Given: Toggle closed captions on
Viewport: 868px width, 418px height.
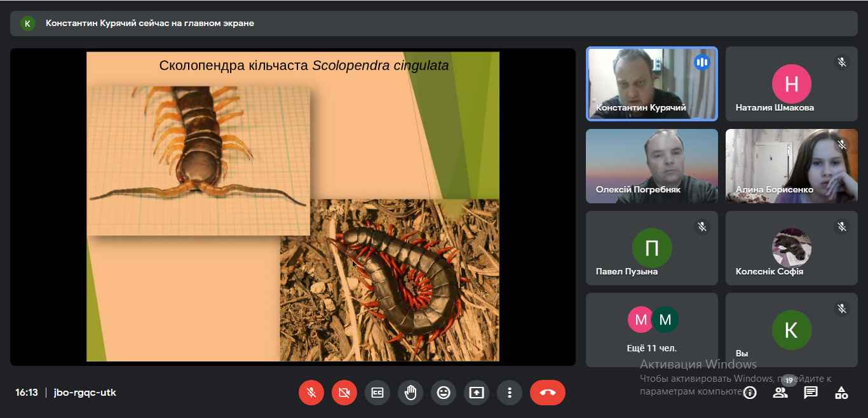Looking at the screenshot, I should [x=377, y=393].
